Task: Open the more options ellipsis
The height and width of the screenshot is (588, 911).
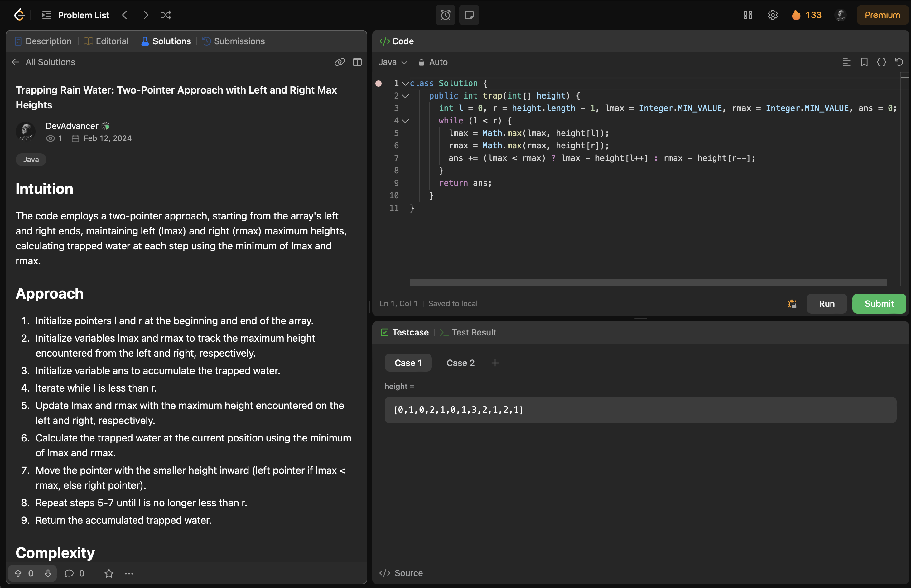Action: [x=129, y=573]
